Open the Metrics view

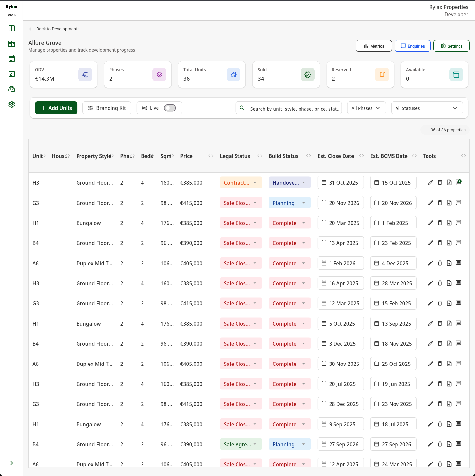373,46
